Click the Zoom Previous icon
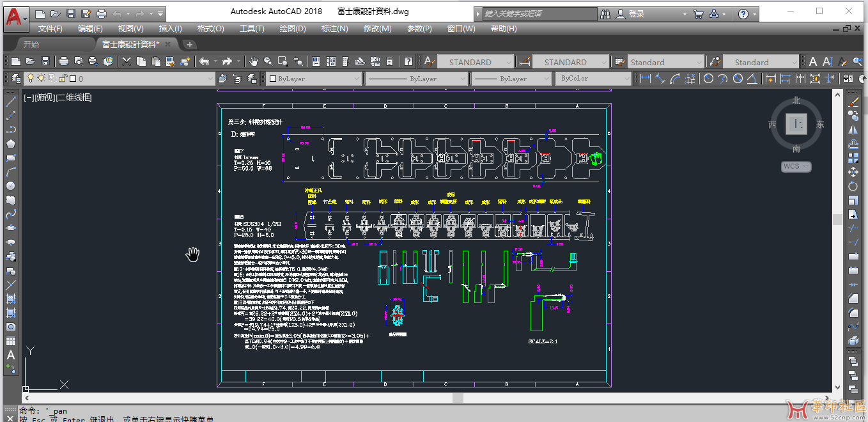 point(298,61)
